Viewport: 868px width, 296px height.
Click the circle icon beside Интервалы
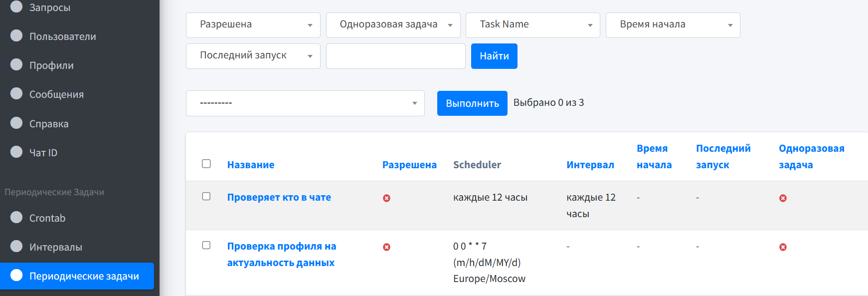tap(16, 247)
